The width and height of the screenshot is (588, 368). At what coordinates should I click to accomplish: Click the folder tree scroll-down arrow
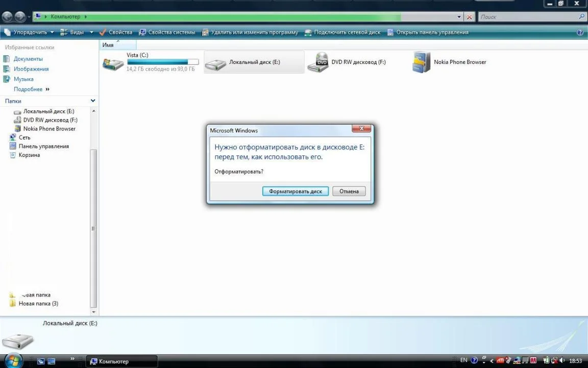tap(93, 312)
